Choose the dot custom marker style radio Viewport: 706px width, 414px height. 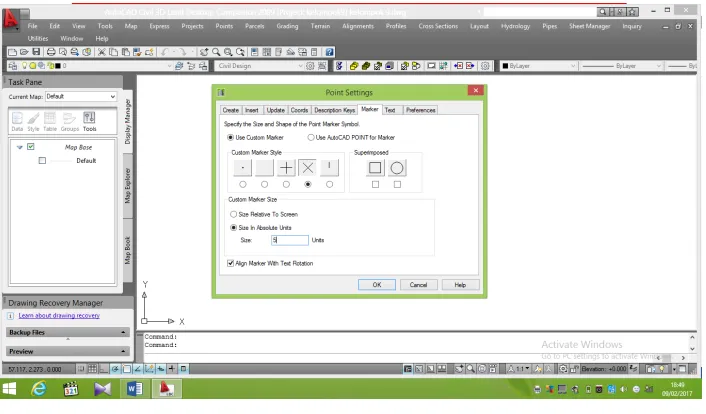click(x=243, y=184)
